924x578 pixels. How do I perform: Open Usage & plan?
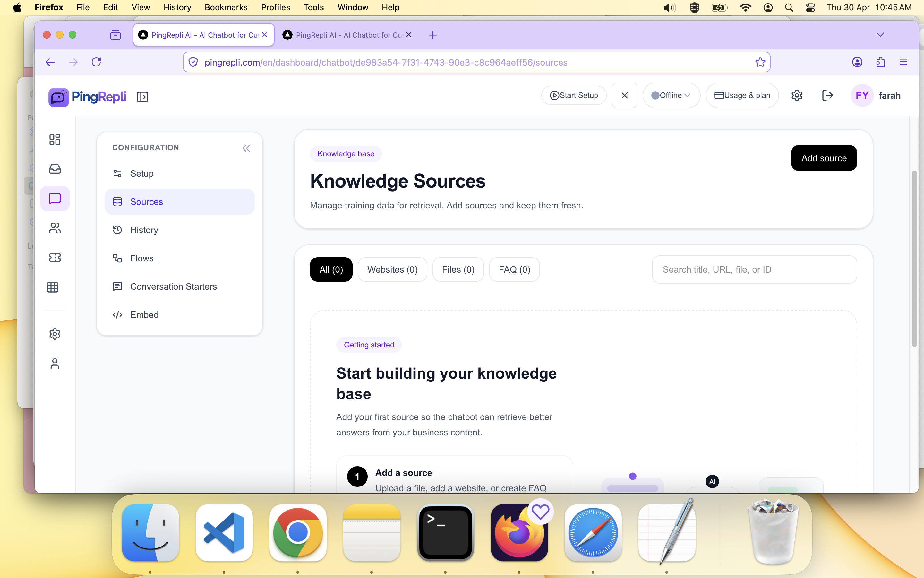[x=742, y=95]
